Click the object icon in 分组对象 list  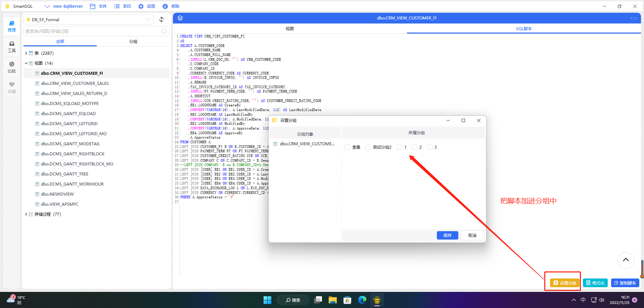click(x=275, y=144)
